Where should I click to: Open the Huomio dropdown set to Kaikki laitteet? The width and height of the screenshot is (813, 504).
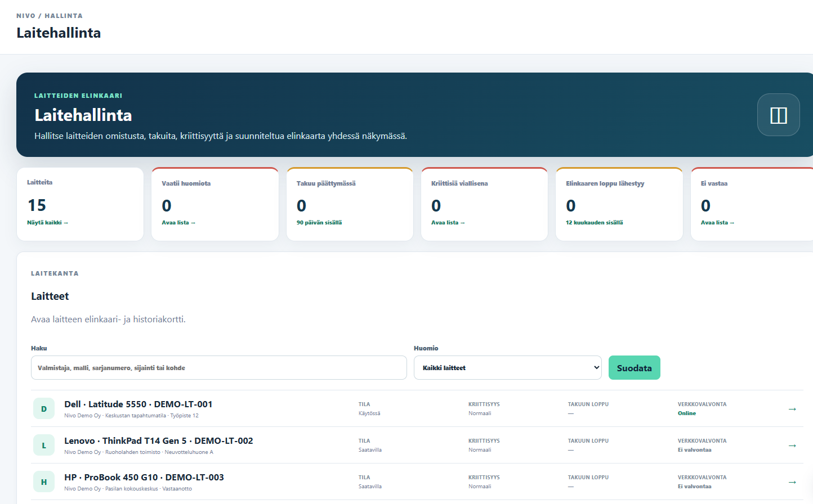[x=507, y=368]
